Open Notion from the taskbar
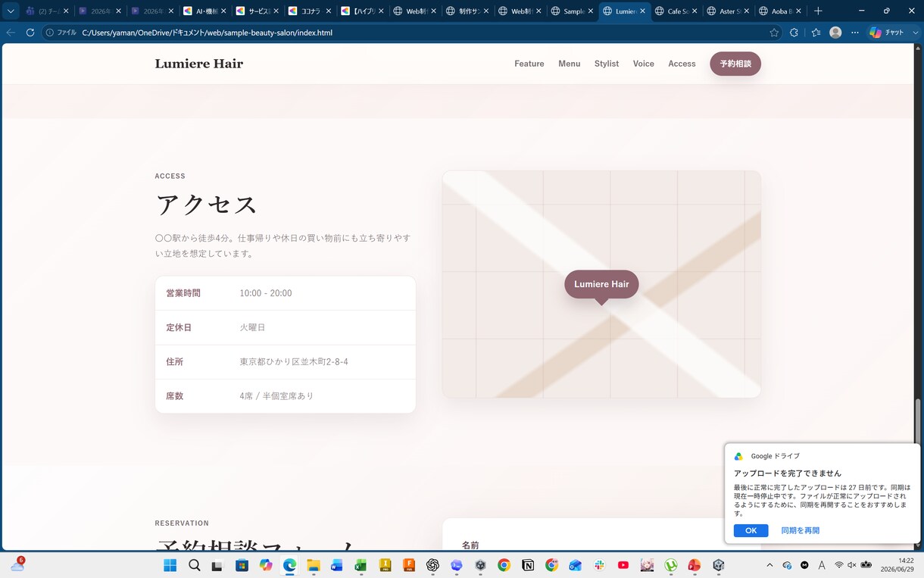Screen dimensions: 924x578 (528, 565)
